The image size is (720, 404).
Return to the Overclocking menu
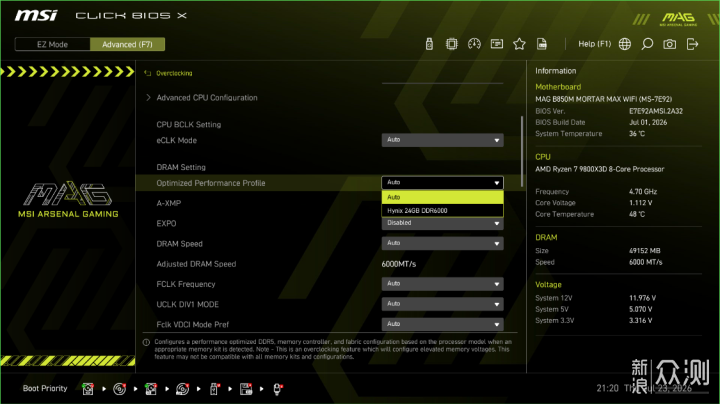(174, 73)
